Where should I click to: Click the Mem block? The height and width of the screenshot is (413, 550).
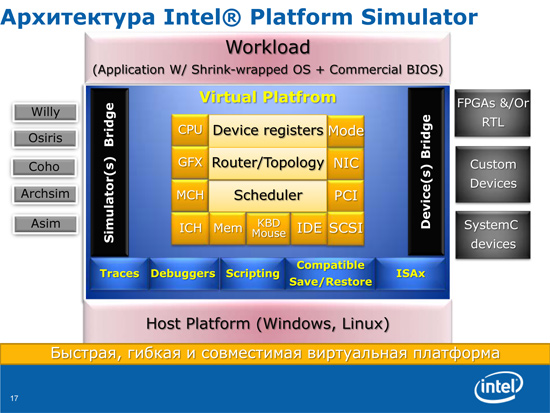click(x=228, y=228)
